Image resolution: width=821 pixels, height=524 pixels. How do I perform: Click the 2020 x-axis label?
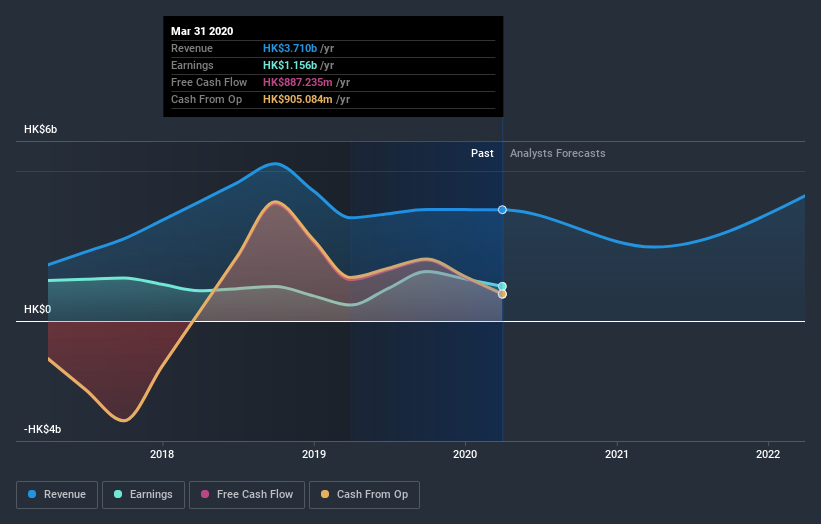pyautogui.click(x=465, y=454)
